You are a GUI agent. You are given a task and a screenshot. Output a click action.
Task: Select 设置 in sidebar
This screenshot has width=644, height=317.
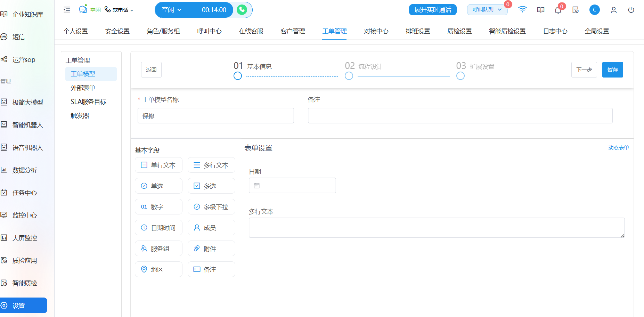(24, 306)
